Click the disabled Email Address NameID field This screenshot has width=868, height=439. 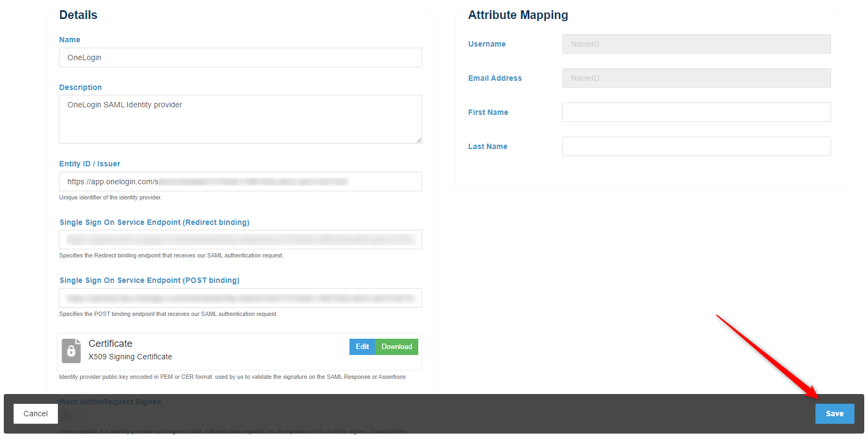click(x=696, y=78)
